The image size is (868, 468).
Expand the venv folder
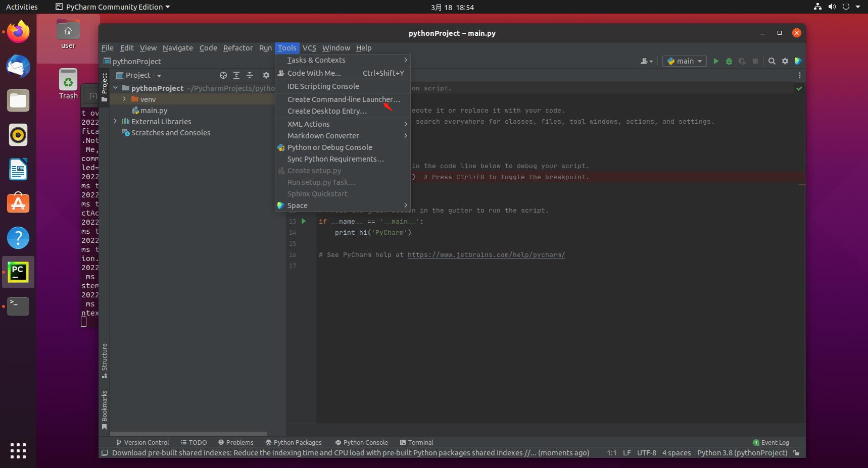pyautogui.click(x=124, y=99)
